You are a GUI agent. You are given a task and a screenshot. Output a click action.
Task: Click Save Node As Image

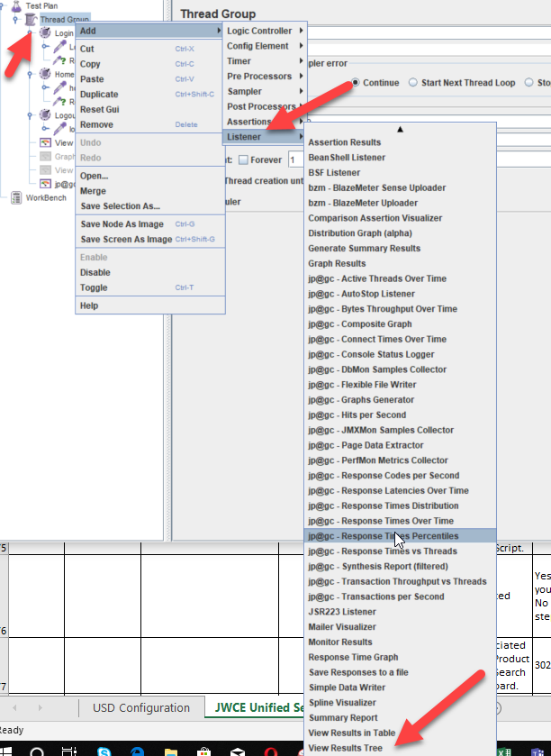tap(122, 223)
